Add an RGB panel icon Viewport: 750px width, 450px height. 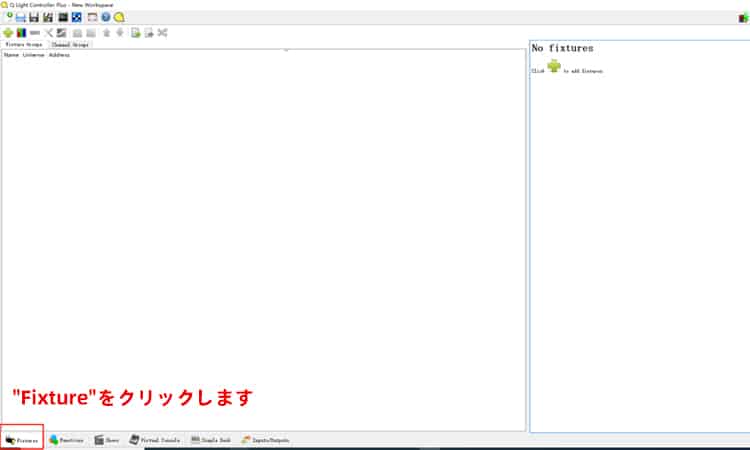coord(21,33)
